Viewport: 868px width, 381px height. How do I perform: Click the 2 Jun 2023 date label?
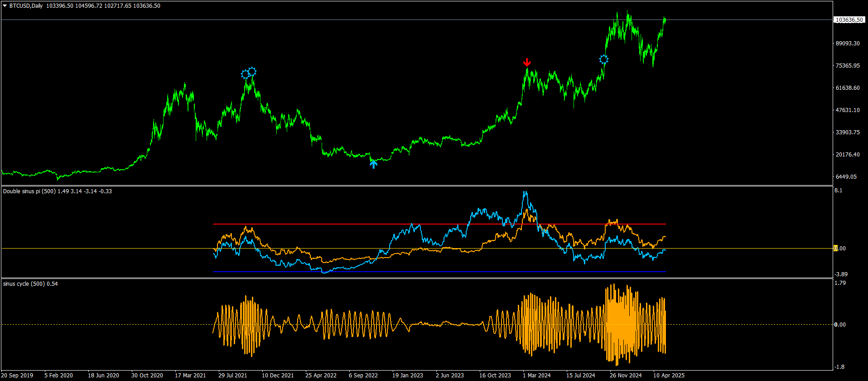click(x=450, y=376)
